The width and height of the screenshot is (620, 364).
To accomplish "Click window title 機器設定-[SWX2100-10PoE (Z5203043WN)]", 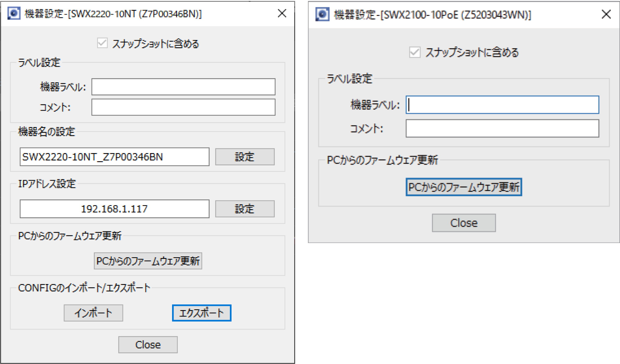I will coord(433,15).
